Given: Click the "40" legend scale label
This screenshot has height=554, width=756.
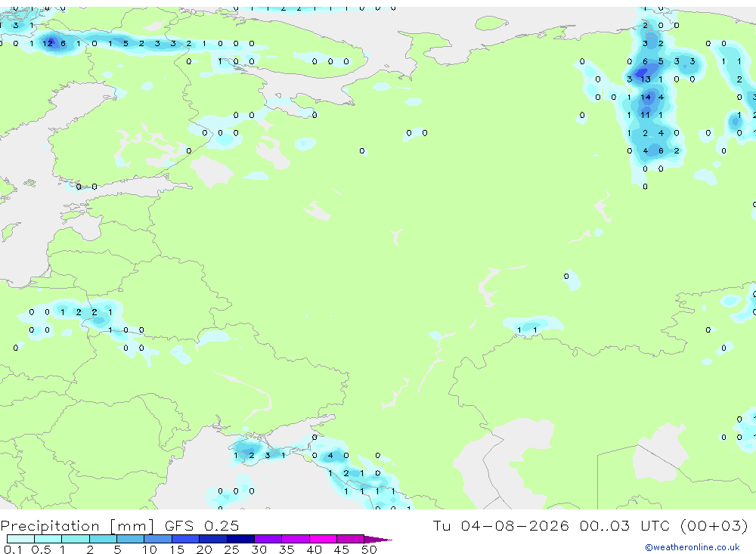Looking at the screenshot, I should click(314, 549).
